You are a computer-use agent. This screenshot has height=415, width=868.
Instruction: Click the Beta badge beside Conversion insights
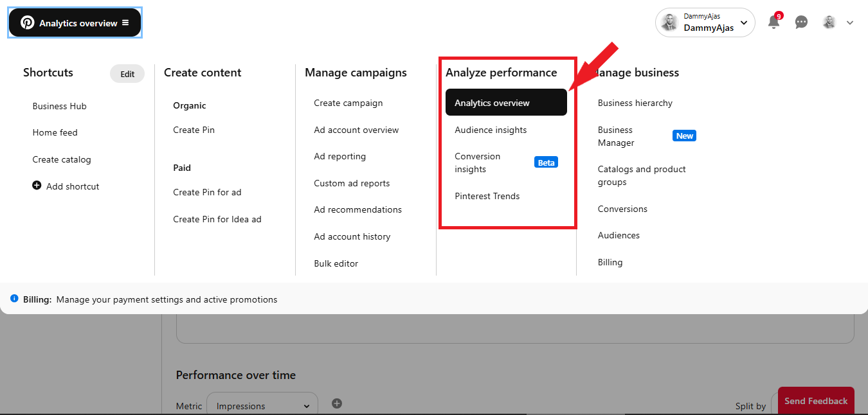[546, 163]
